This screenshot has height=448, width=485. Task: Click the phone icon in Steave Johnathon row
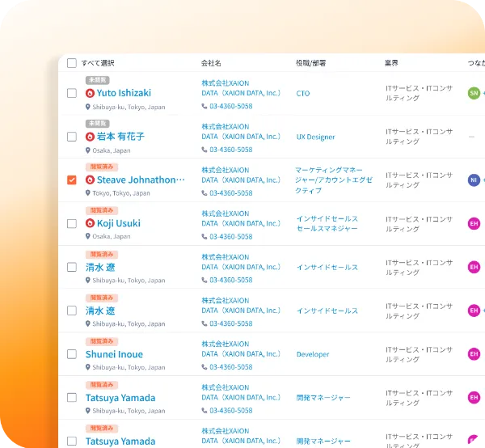(205, 193)
